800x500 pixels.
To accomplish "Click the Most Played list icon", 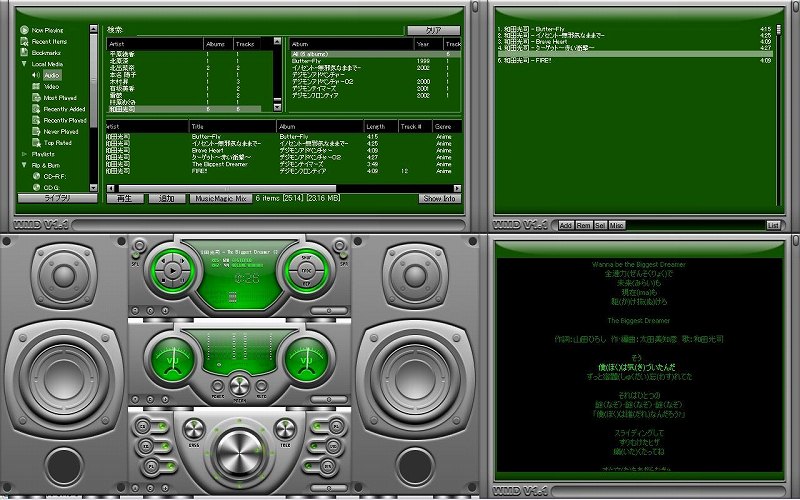I will click(x=36, y=98).
